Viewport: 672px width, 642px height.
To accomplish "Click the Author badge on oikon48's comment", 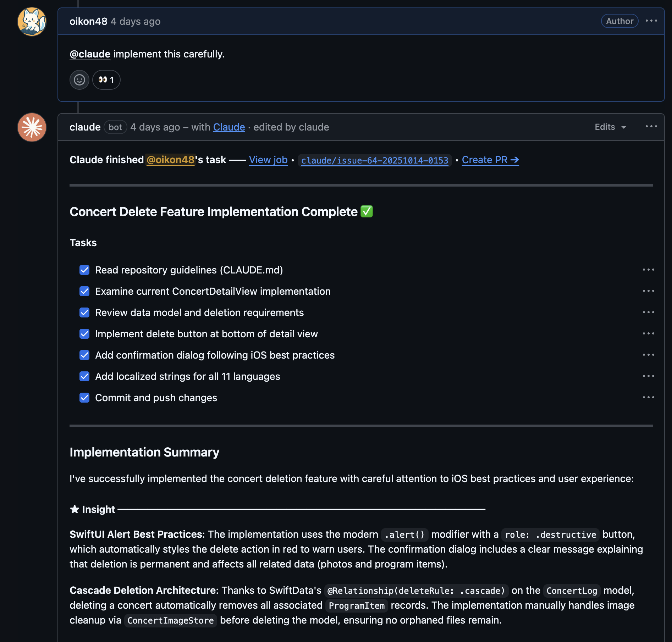I will pyautogui.click(x=619, y=21).
